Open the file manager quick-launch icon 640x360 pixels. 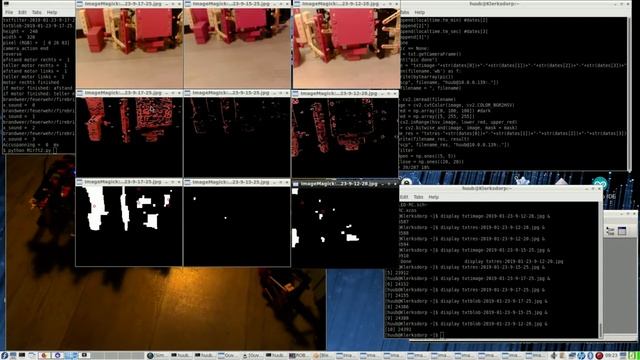coord(31,356)
